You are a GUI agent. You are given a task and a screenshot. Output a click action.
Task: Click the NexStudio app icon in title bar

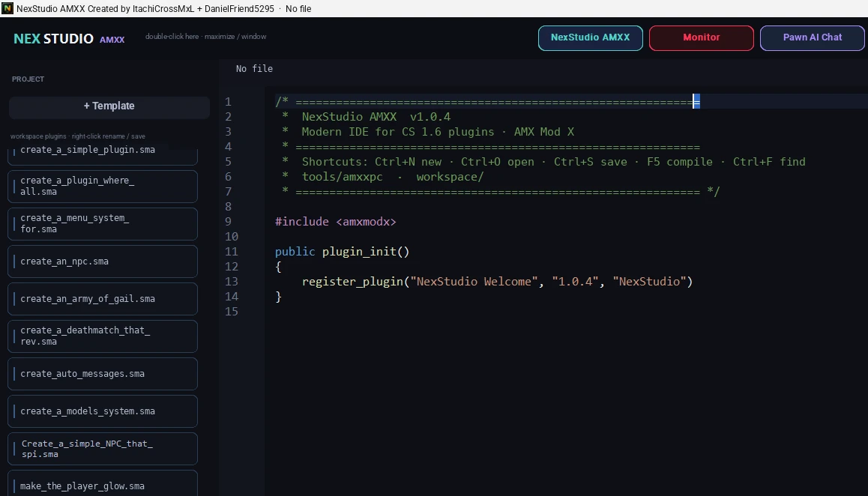[7, 8]
